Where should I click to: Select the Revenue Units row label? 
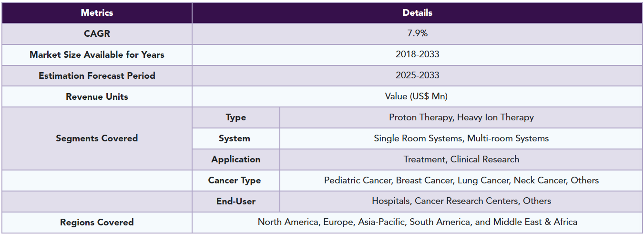[x=97, y=97]
